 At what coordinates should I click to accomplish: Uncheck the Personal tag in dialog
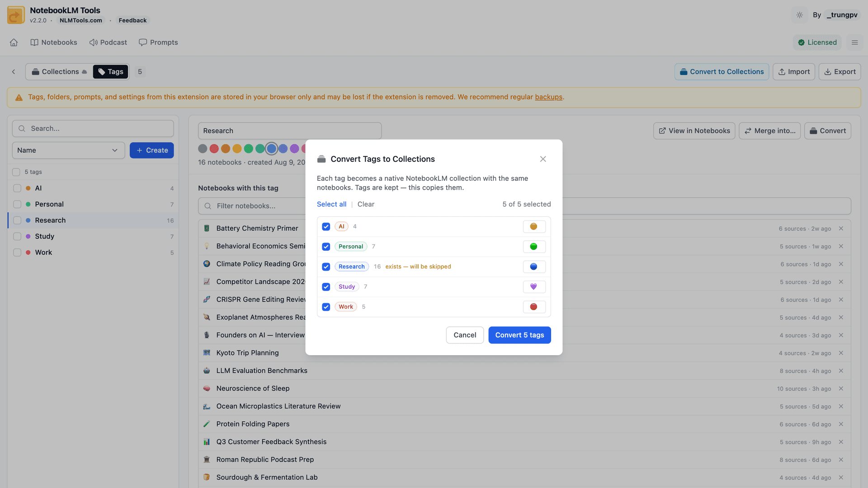326,247
